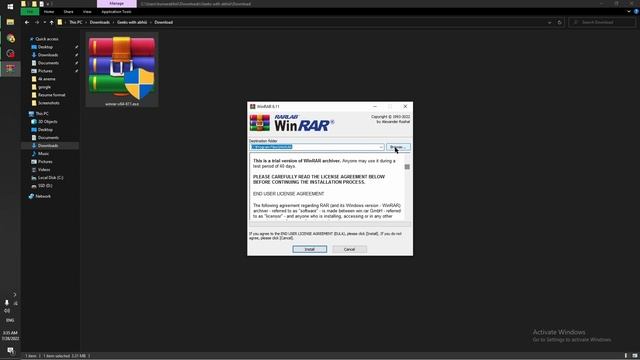Switch to large thumbnails view in status bar

point(635,356)
